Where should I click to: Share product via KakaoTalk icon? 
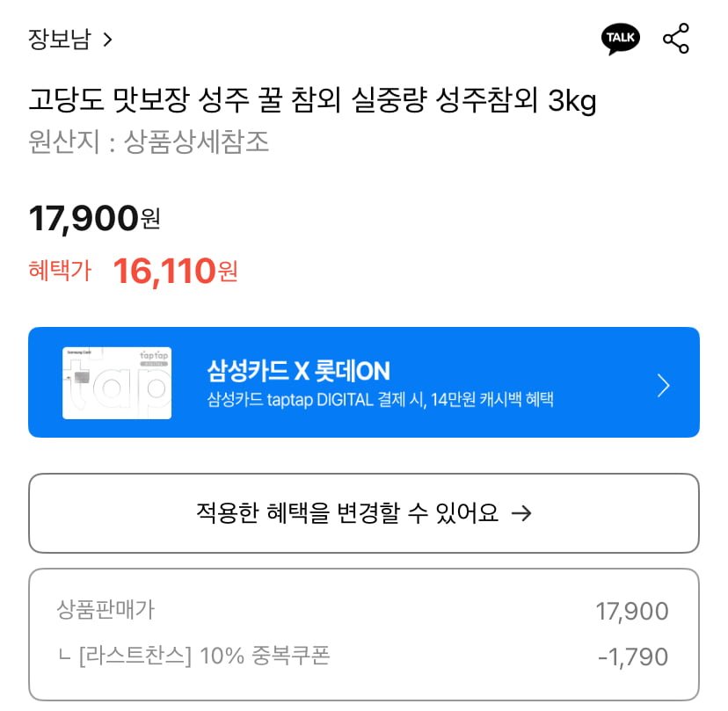pos(620,39)
